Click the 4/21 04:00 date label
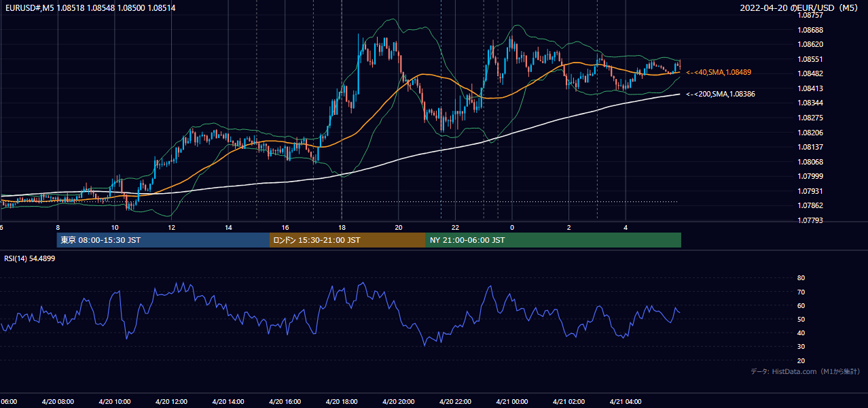 point(626,402)
